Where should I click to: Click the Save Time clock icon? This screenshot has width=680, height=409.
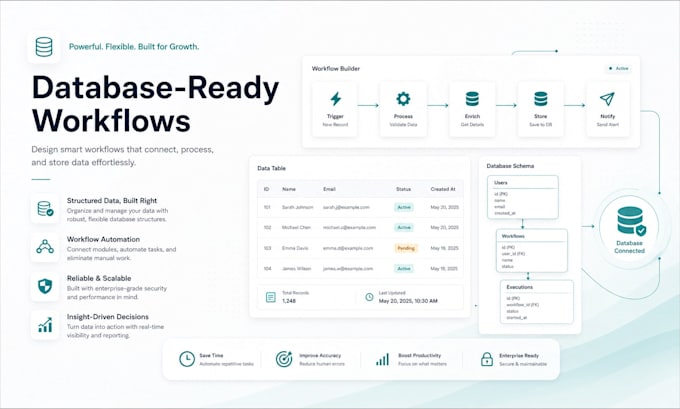click(x=187, y=359)
